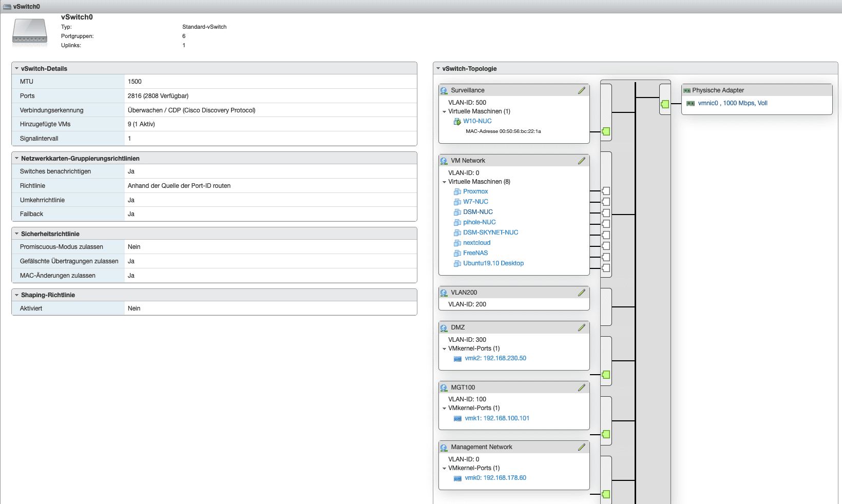The width and height of the screenshot is (842, 504).
Task: Click the Proxmox inactive port connector
Action: coord(606,191)
